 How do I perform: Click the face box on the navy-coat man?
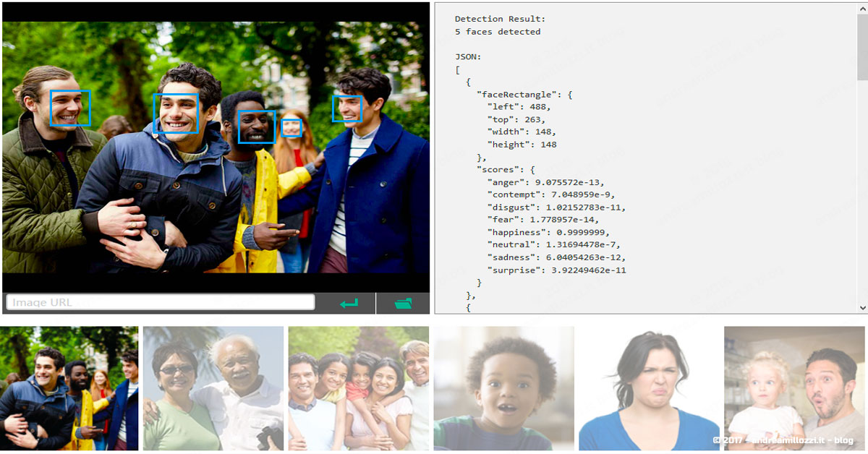[x=347, y=108]
